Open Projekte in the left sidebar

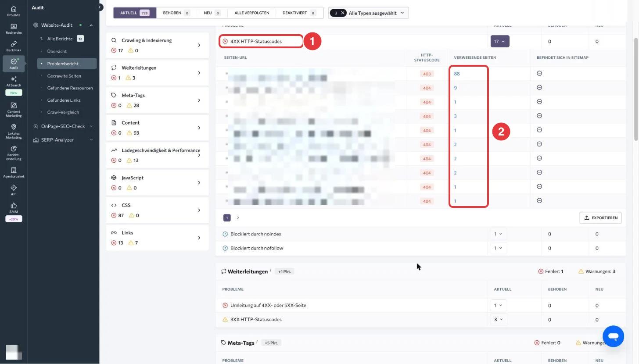(x=14, y=11)
